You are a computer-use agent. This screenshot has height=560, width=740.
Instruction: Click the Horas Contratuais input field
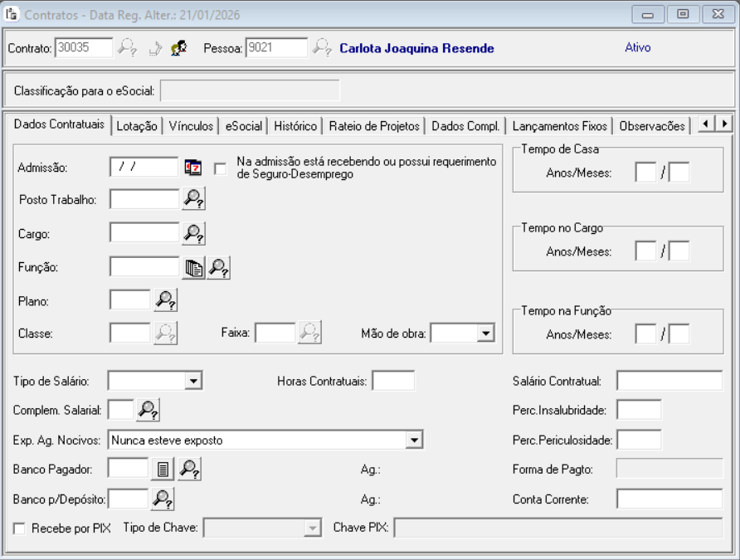click(393, 381)
